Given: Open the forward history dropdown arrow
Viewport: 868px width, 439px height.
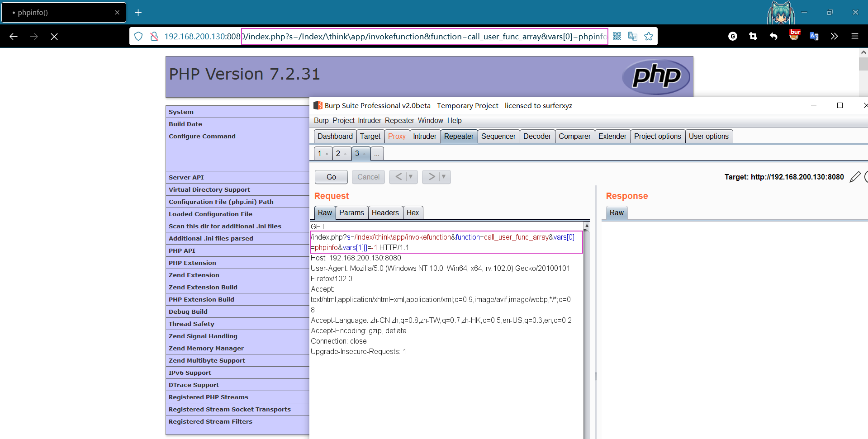Looking at the screenshot, I should pos(444,177).
